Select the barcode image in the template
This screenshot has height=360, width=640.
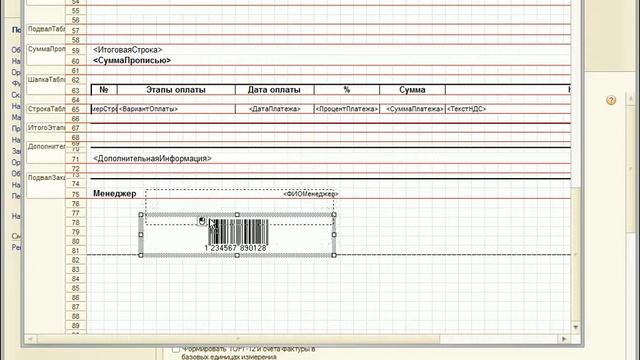(x=238, y=236)
